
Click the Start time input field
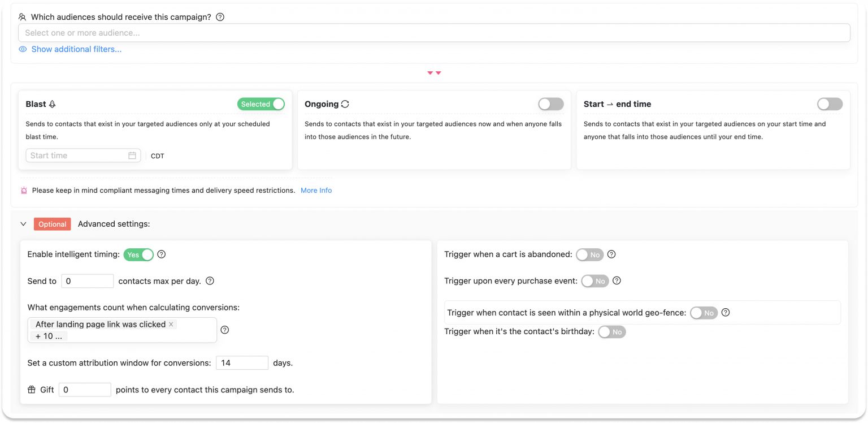(83, 156)
